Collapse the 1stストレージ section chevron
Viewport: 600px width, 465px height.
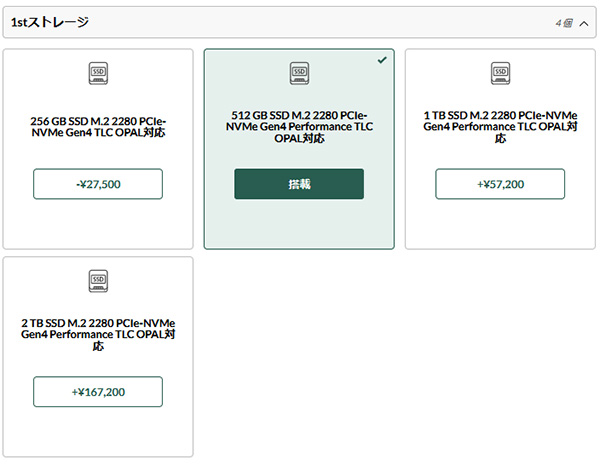[584, 24]
